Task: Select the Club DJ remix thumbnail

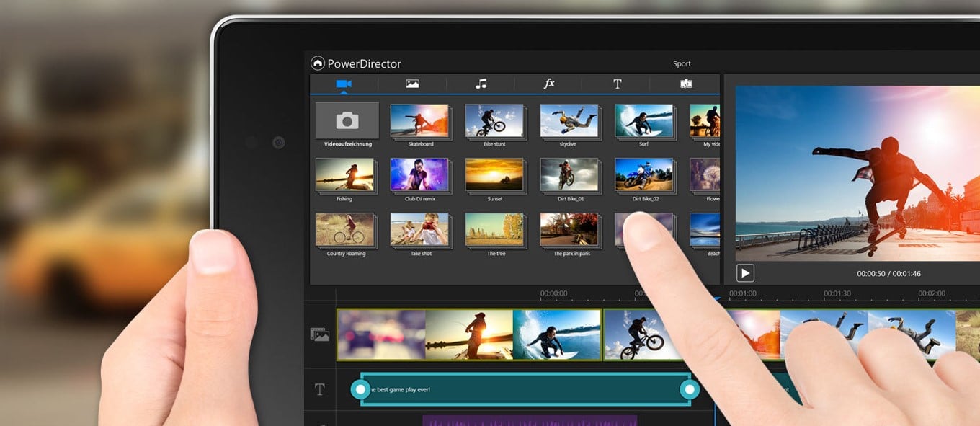Action: coord(420,175)
